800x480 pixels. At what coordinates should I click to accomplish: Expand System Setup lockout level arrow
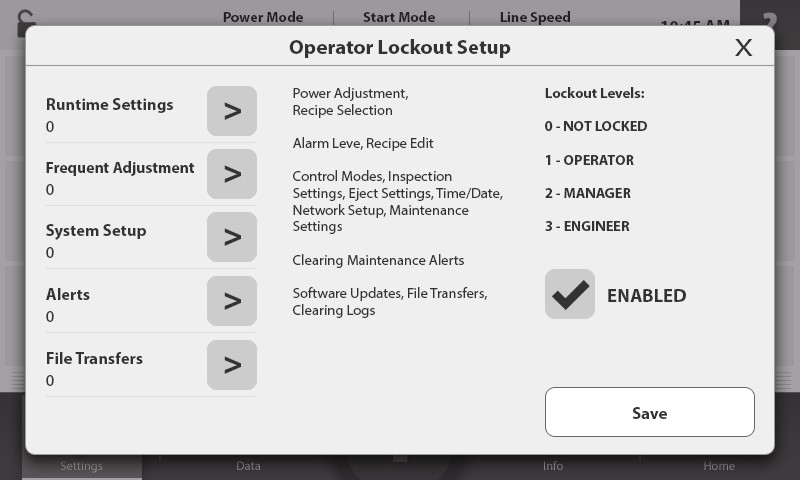pos(232,237)
